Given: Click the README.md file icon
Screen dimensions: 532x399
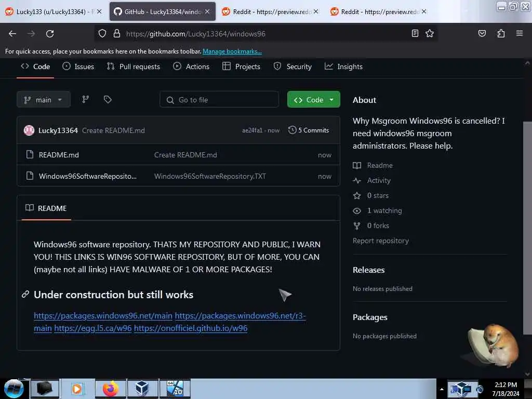Looking at the screenshot, I should [x=30, y=155].
